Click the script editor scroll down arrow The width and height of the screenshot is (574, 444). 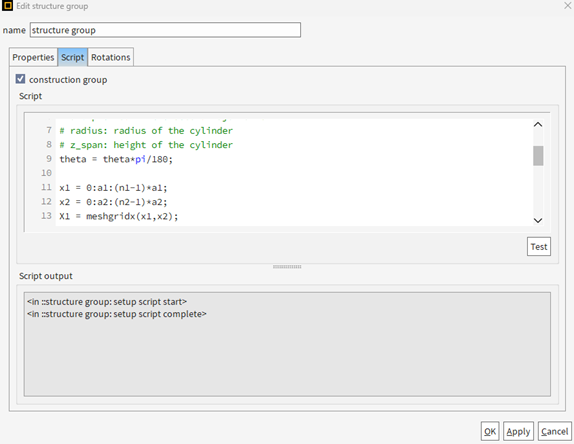click(538, 220)
